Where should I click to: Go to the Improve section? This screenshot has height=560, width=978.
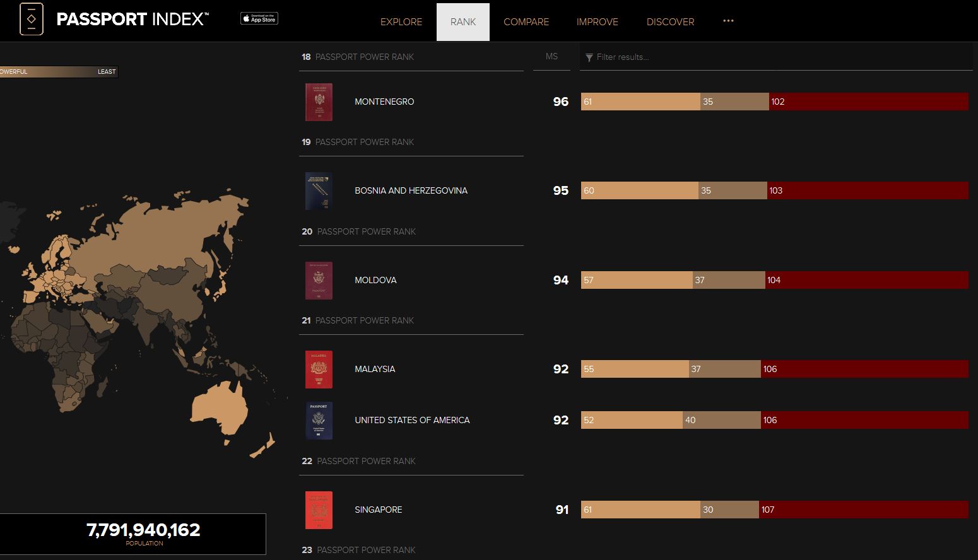click(x=597, y=22)
